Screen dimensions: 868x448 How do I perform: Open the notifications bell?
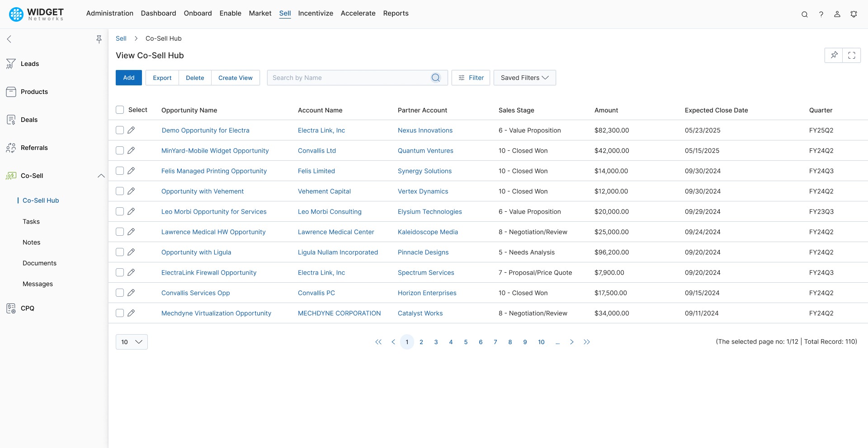pos(854,14)
